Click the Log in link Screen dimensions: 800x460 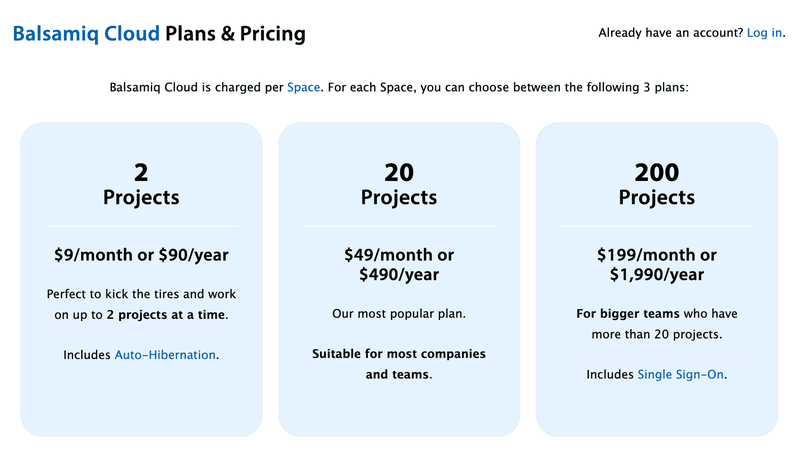(764, 33)
